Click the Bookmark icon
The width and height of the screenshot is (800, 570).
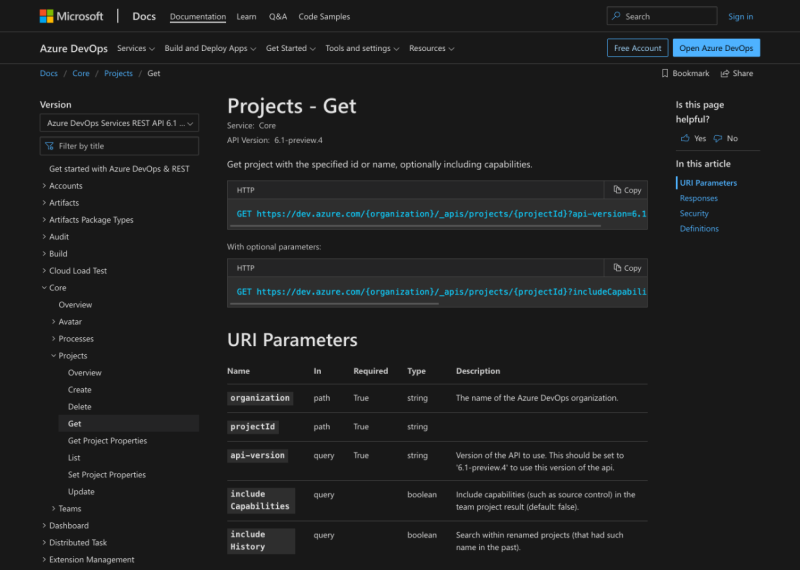coord(665,74)
